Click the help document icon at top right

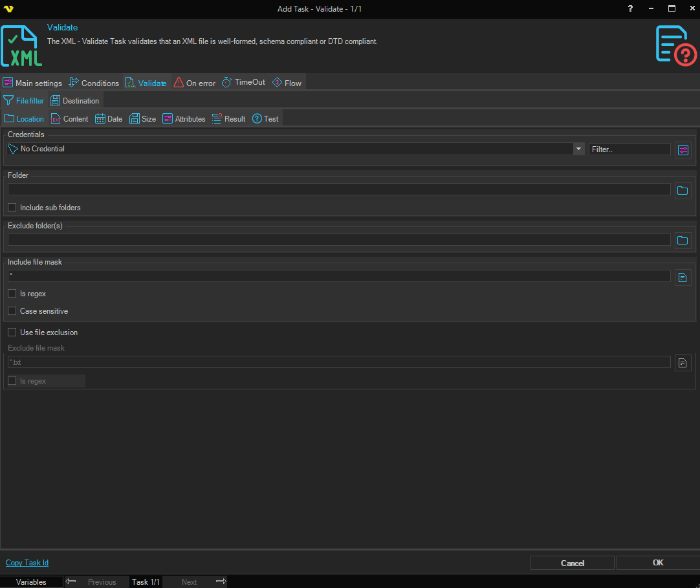coord(675,45)
